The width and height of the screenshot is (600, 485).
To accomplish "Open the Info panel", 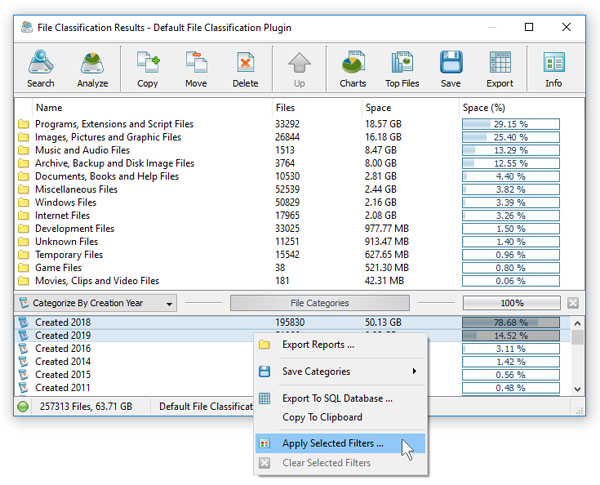I will click(554, 69).
